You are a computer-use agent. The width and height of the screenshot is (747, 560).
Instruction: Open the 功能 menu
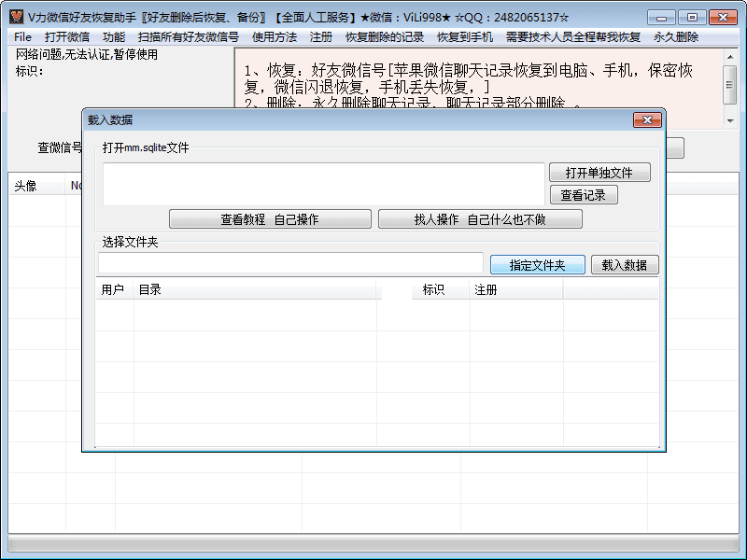114,37
